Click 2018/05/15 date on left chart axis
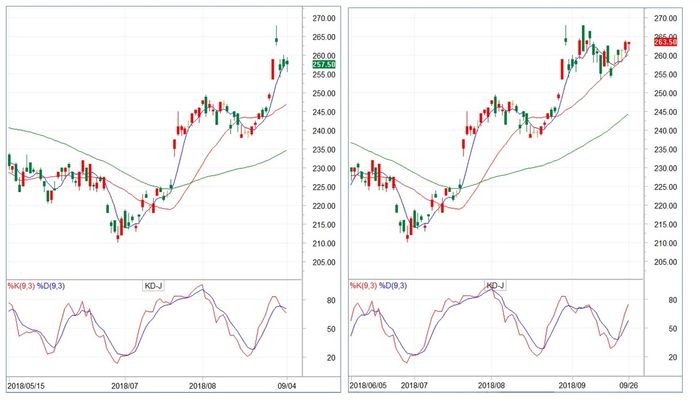 pos(26,386)
